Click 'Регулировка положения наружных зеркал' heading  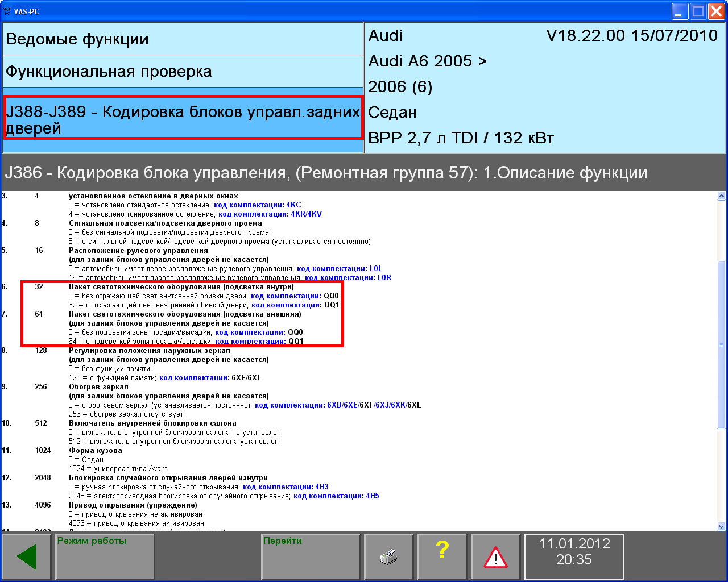coord(150,351)
